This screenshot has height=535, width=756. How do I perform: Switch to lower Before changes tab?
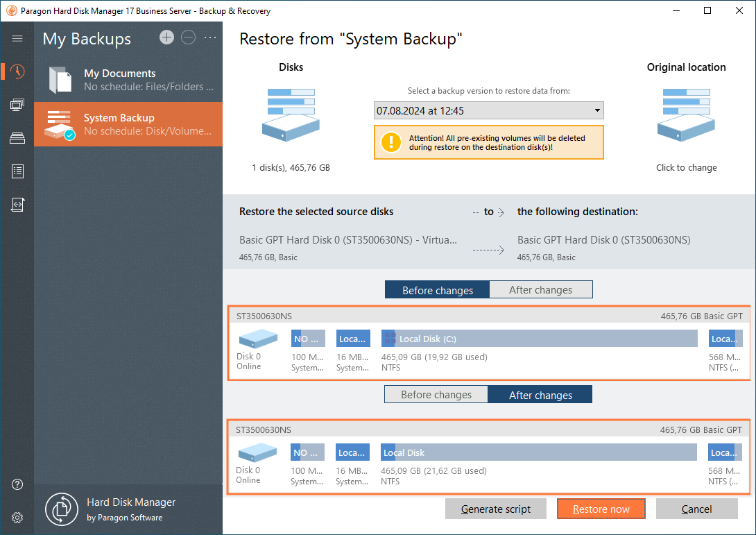436,395
